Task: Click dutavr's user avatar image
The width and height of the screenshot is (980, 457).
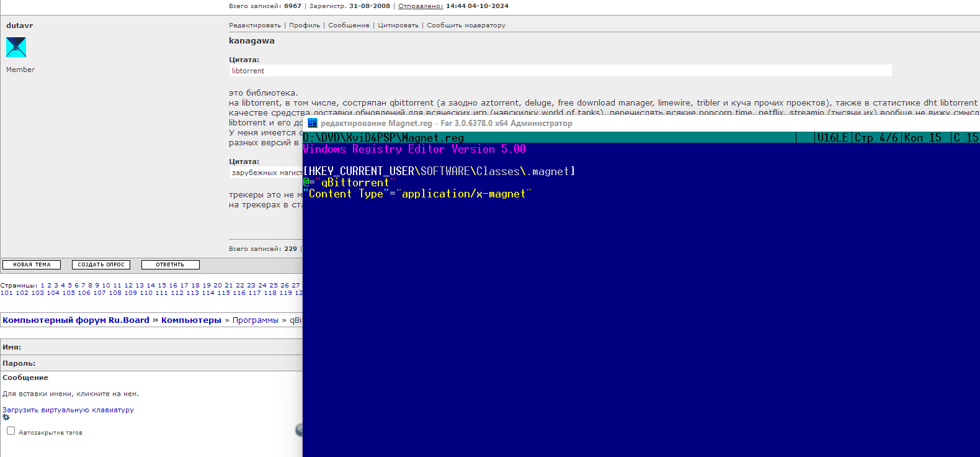Action: tap(16, 47)
